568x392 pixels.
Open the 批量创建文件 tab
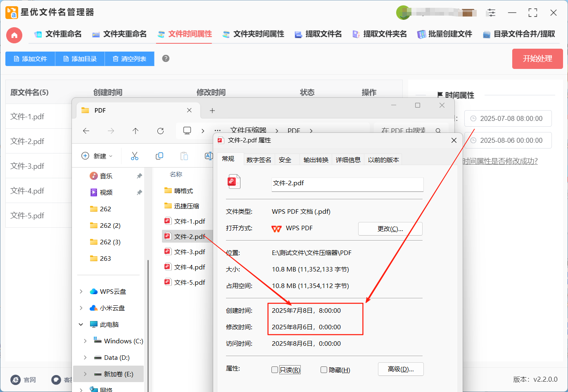click(x=444, y=34)
